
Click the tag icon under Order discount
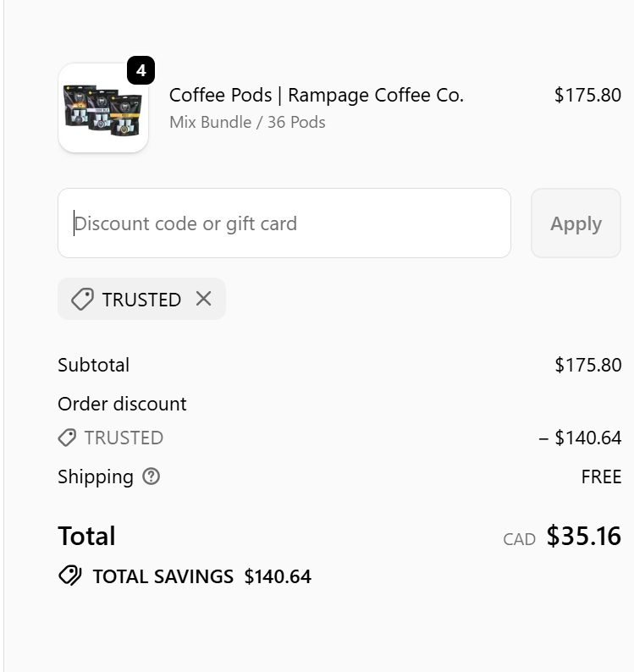67,438
